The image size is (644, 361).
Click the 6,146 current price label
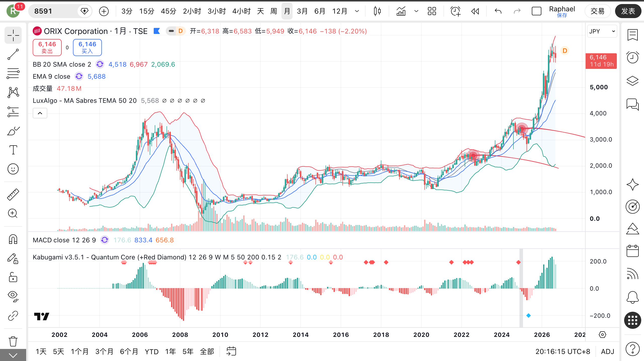point(601,61)
